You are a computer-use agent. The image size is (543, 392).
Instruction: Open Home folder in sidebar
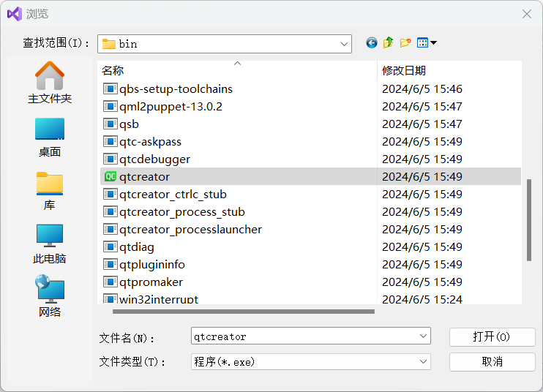[x=50, y=83]
